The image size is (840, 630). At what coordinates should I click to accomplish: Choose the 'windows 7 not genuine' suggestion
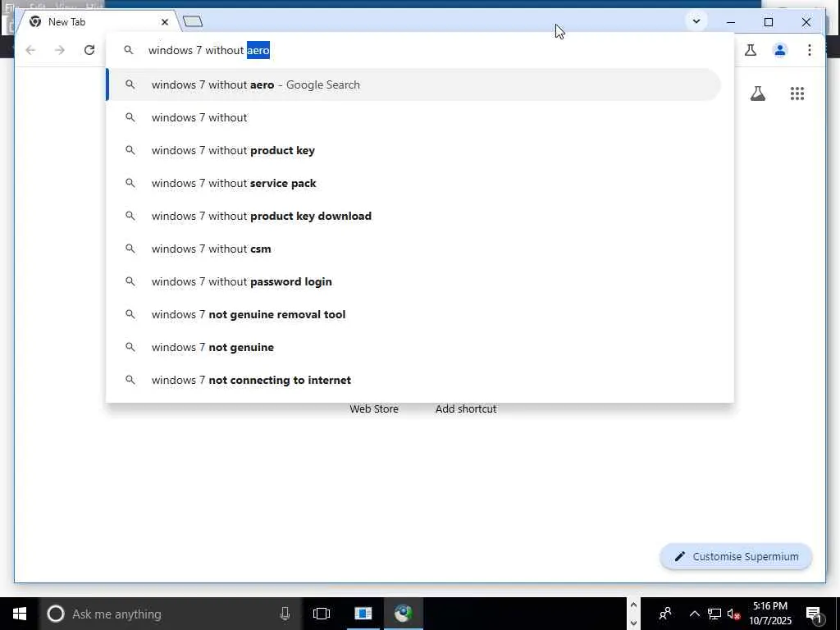(414, 347)
